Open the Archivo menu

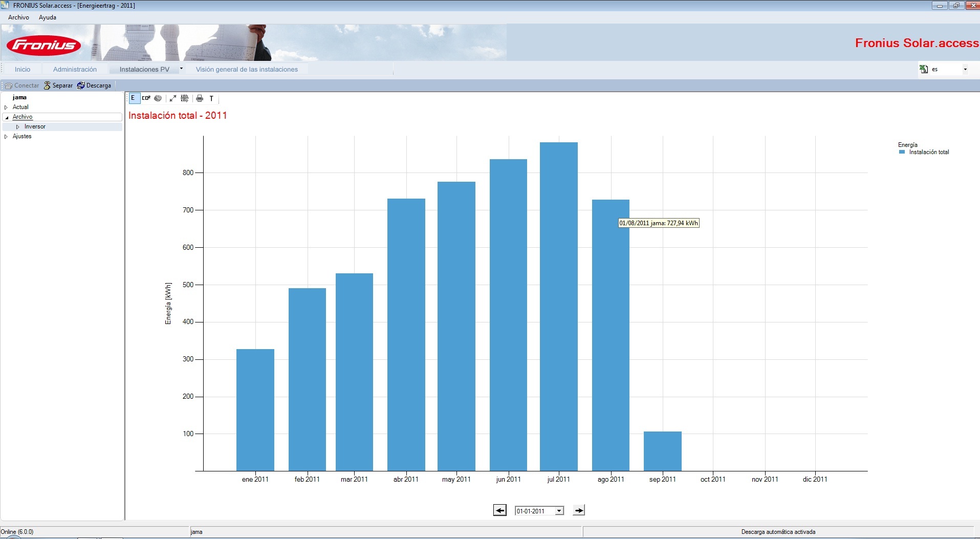19,17
